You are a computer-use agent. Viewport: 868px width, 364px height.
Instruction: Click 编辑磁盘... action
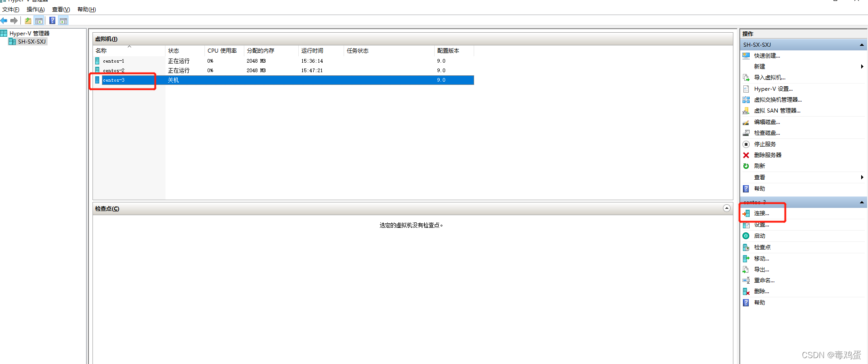767,122
